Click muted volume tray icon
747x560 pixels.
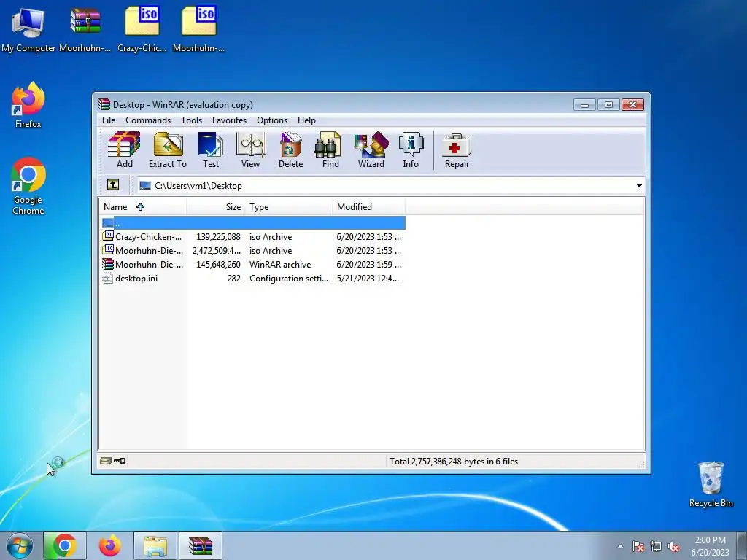(673, 546)
